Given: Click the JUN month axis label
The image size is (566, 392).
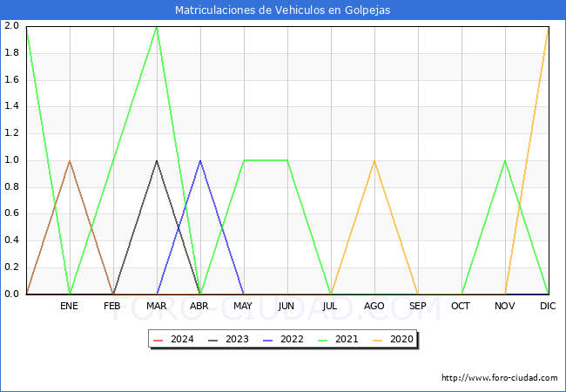Looking at the screenshot, I should click(286, 306).
